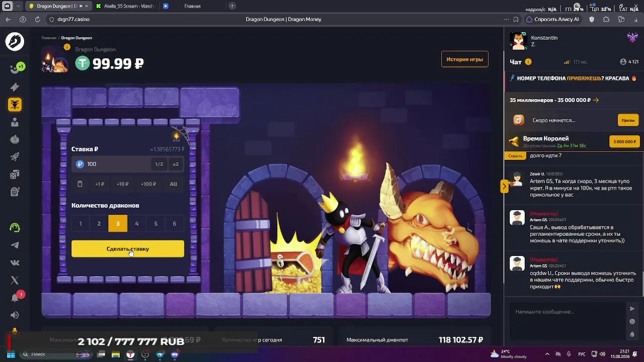
Task: Go to Главная breadcrumb link
Action: (x=49, y=38)
